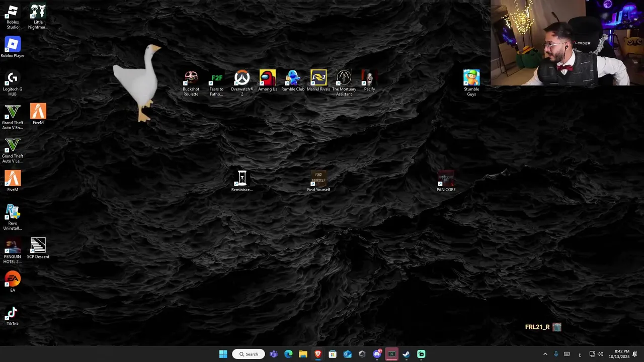The width and height of the screenshot is (644, 362).
Task: Select Among Us desktop icon
Action: tap(267, 81)
